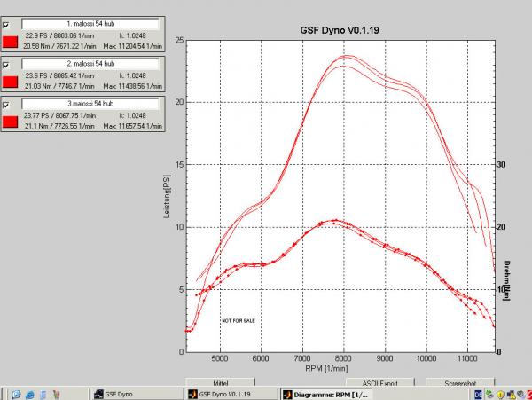
Task: Uncheck the '3.malossi 54 hub' run checkbox
Action: pyautogui.click(x=6, y=106)
